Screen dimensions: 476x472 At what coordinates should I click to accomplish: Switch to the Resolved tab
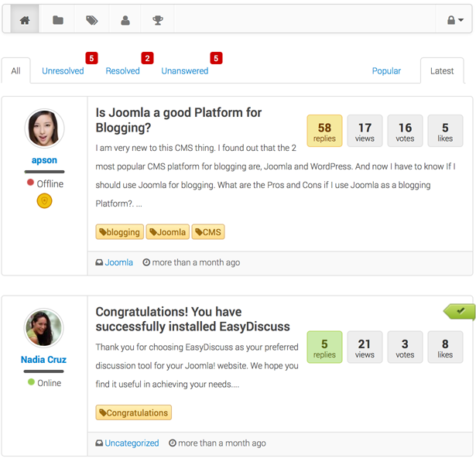[x=122, y=70]
